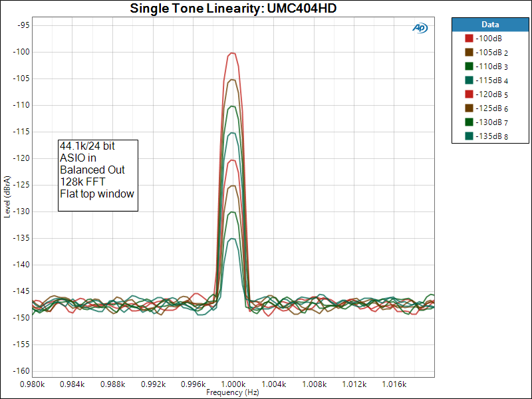Viewport: 532px width, 399px height.
Task: Click the Flat top window annotation line
Action: [97, 194]
